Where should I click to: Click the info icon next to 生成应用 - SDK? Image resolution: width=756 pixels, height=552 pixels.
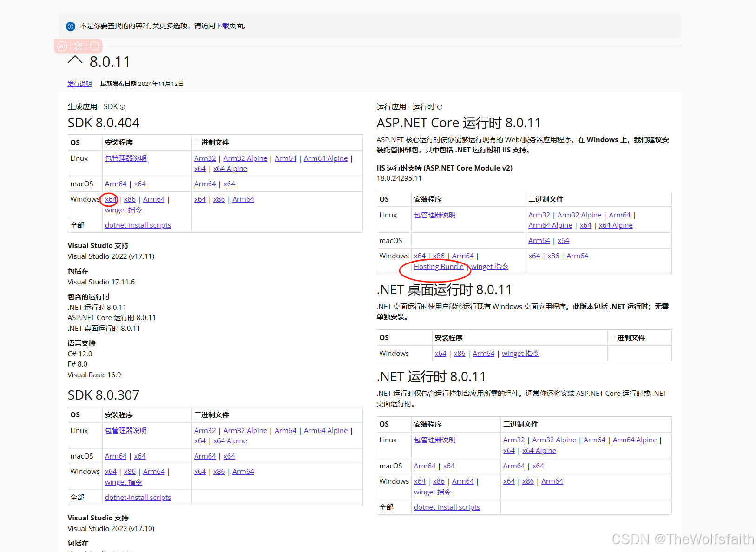coord(122,107)
